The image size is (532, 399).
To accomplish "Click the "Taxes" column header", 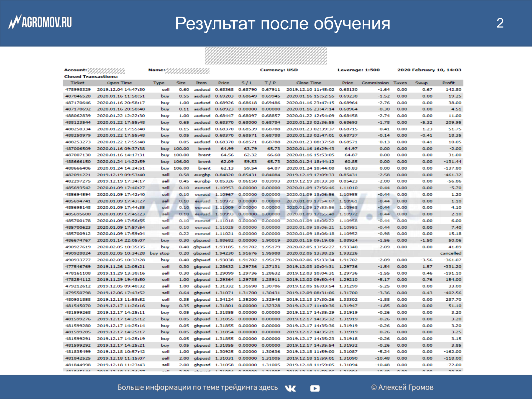I will click(x=400, y=83).
